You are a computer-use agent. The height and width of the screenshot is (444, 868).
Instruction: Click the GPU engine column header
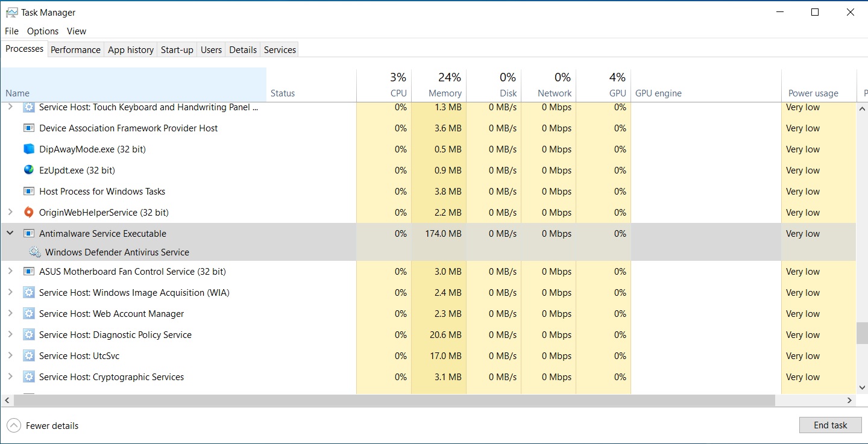706,85
